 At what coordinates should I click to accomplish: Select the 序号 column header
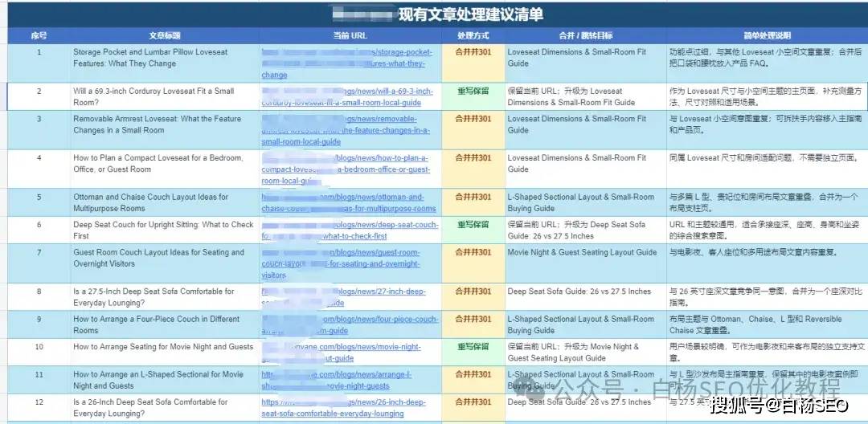(x=39, y=35)
